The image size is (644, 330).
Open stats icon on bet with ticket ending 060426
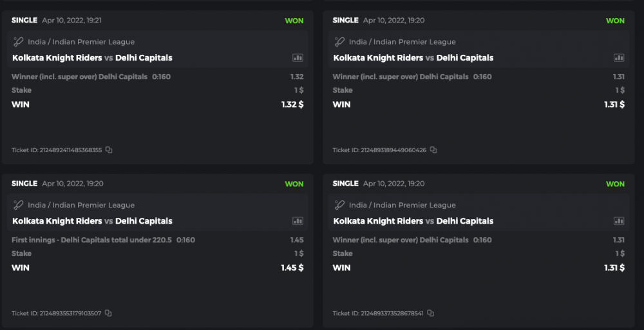point(619,58)
